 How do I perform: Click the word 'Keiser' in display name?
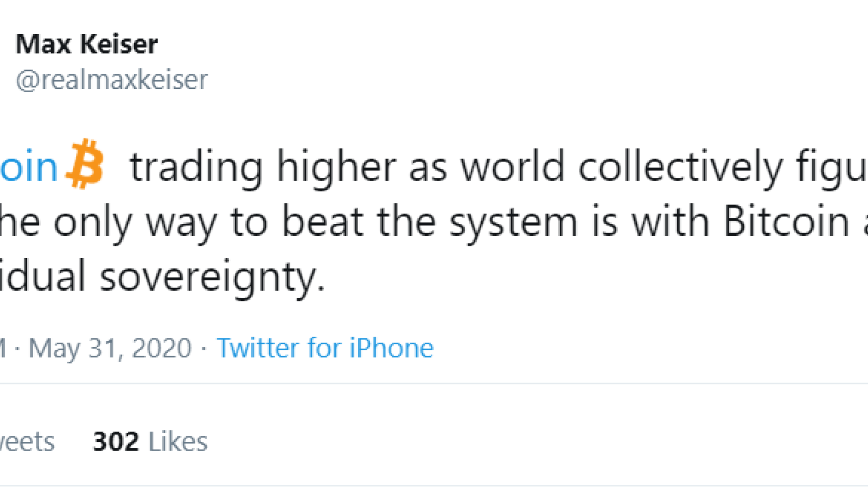[x=119, y=44]
